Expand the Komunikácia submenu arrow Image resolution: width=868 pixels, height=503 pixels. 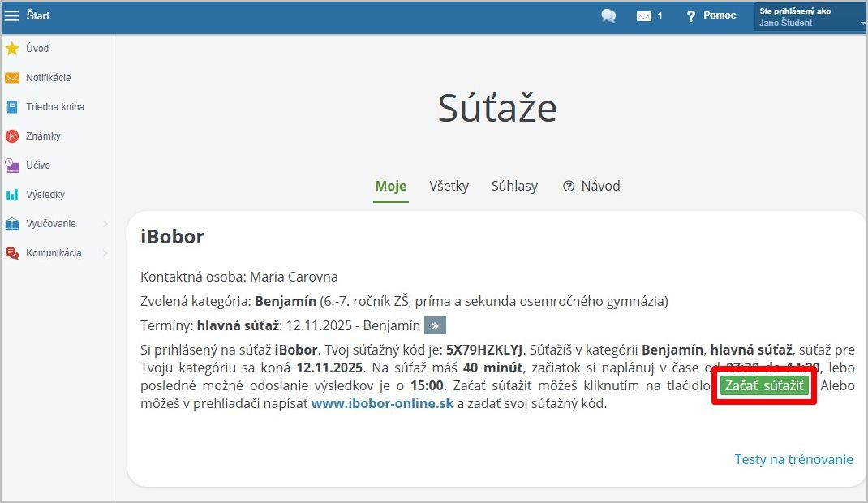(105, 253)
